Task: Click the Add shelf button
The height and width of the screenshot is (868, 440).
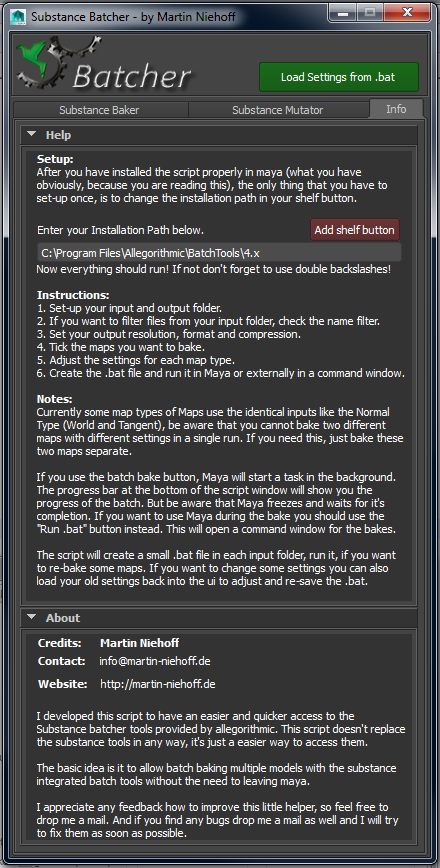Action: point(355,230)
